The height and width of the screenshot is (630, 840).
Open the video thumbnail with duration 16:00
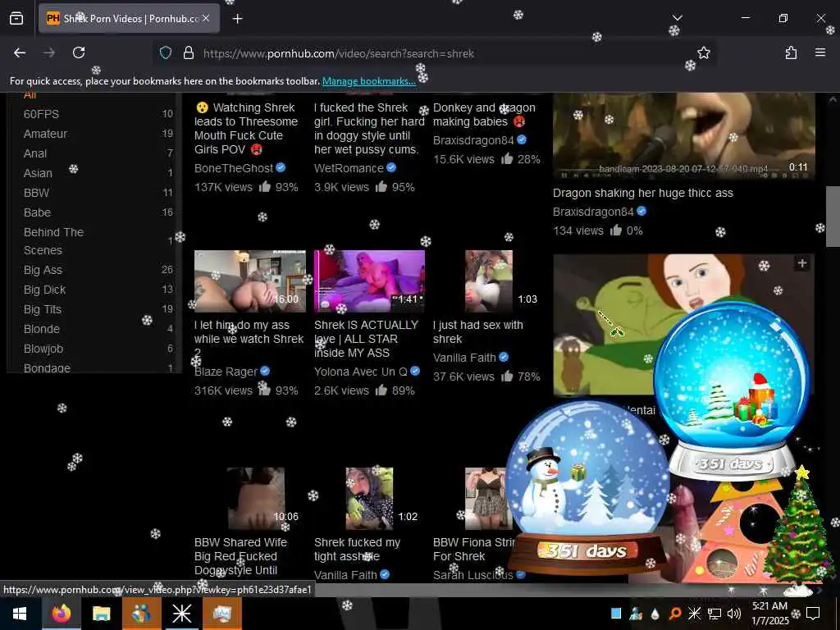(250, 281)
